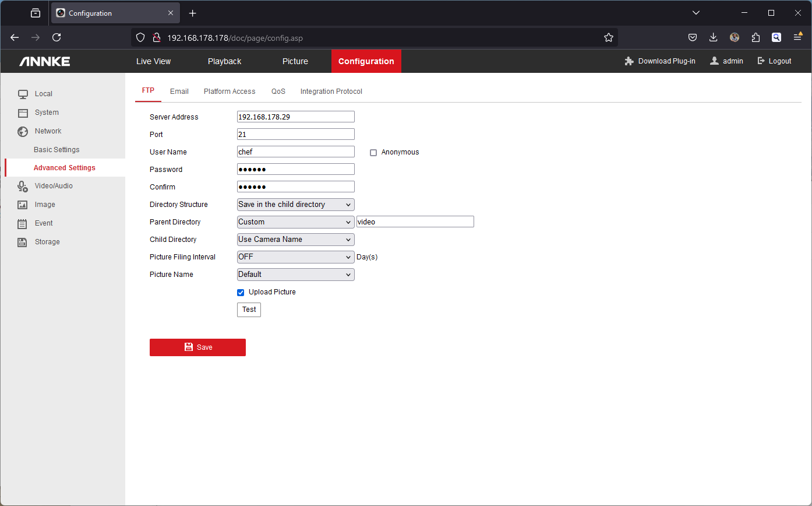Click the Image picture icon in sidebar
This screenshot has width=812, height=506.
[23, 205]
